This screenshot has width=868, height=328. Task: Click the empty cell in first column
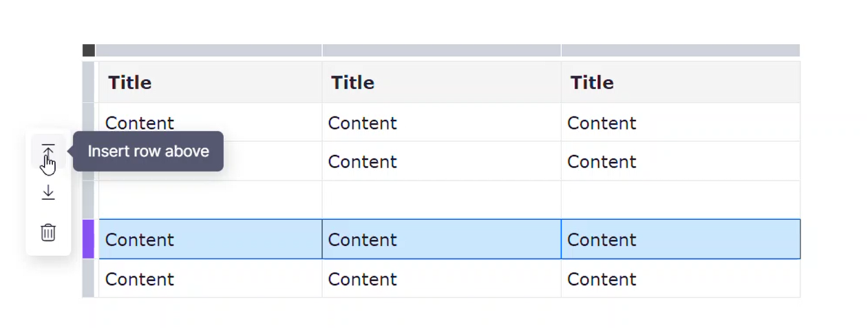click(210, 200)
